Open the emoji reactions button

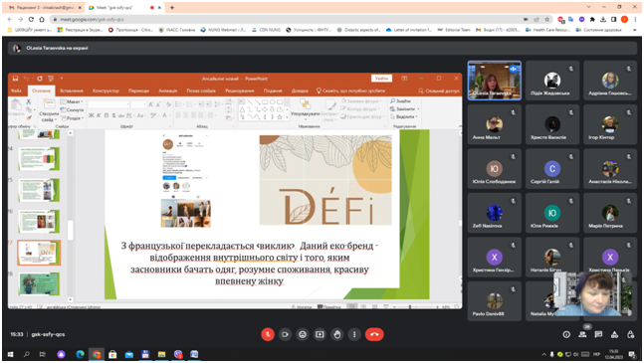click(x=303, y=334)
